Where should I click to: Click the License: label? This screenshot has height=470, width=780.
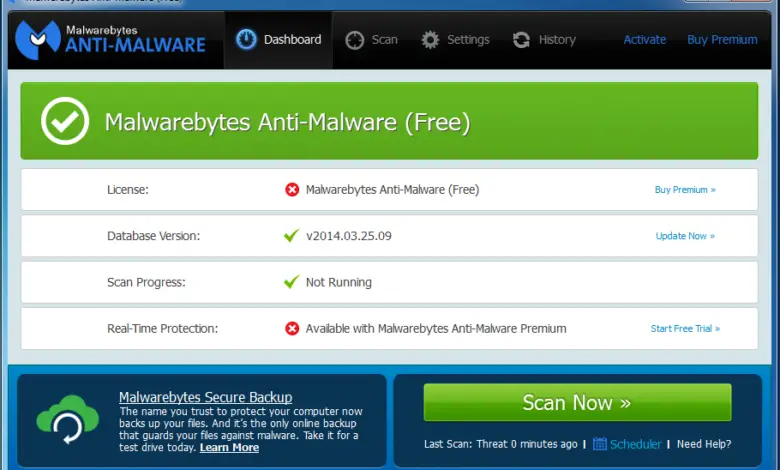click(128, 189)
